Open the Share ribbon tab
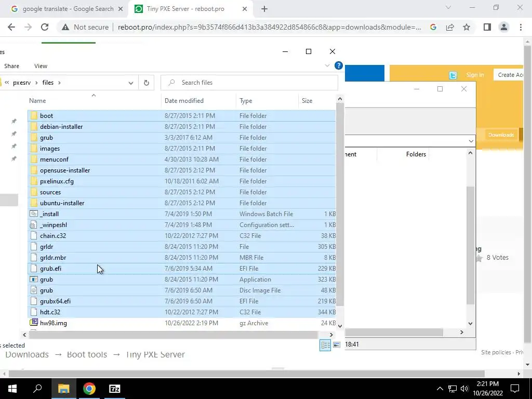 click(11, 66)
